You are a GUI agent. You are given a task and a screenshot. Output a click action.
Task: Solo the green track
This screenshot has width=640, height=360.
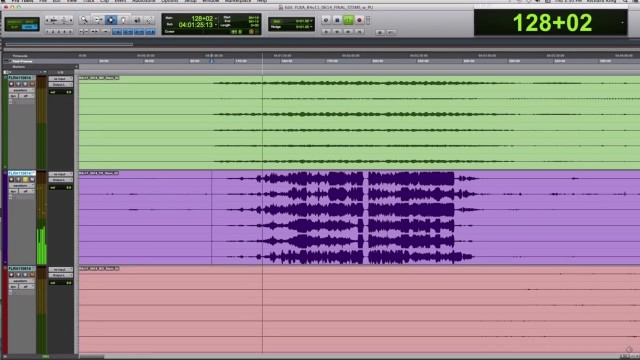(25, 84)
